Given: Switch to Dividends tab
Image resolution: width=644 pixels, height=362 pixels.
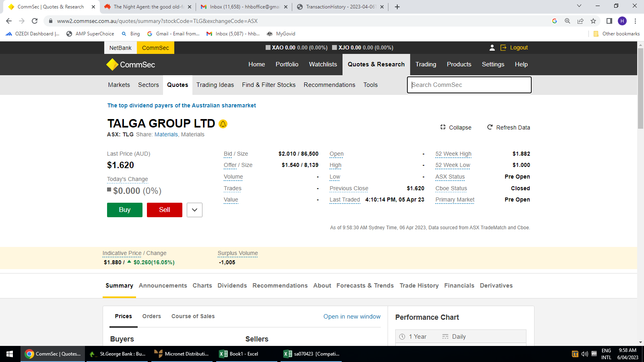Looking at the screenshot, I should 232,286.
